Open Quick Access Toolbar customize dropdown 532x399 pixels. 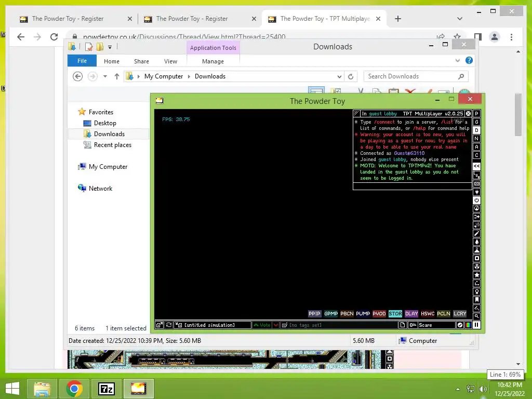tap(110, 47)
